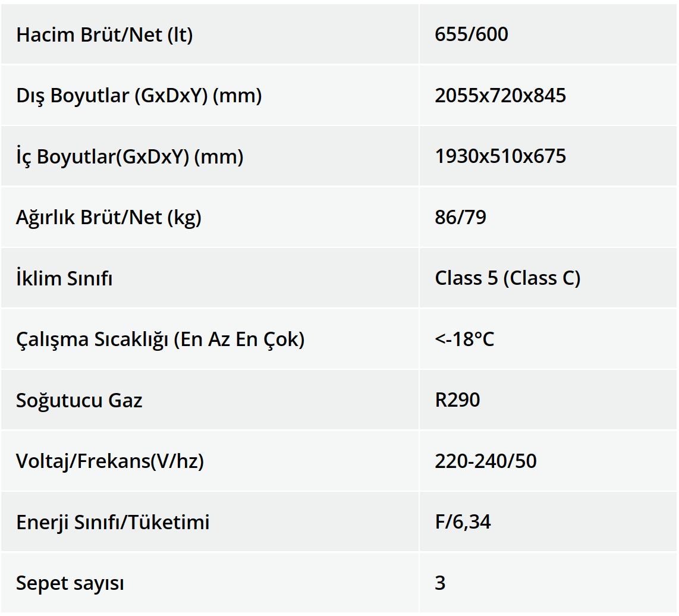This screenshot has height=616, width=679.
Task: Select the 'Class 5 (Class C)' value
Action: (x=507, y=278)
